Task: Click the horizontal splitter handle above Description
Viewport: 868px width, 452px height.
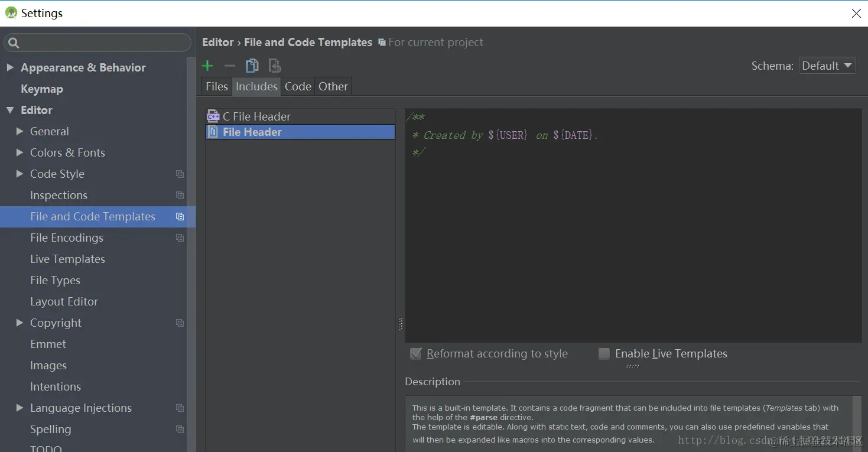Action: point(632,366)
